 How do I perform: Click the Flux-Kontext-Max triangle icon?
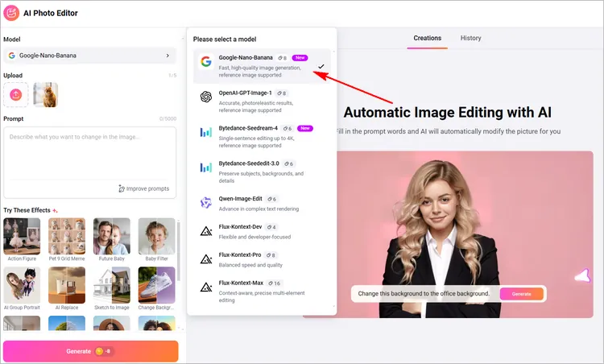205,287
